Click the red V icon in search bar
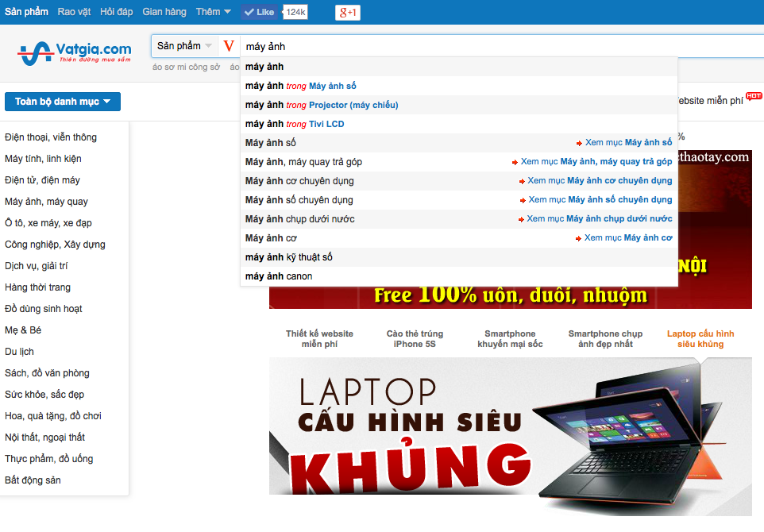The image size is (764, 532). 229,47
